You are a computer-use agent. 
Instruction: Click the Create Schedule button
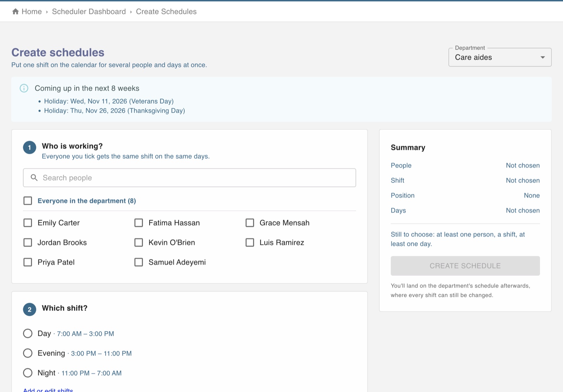[465, 266]
